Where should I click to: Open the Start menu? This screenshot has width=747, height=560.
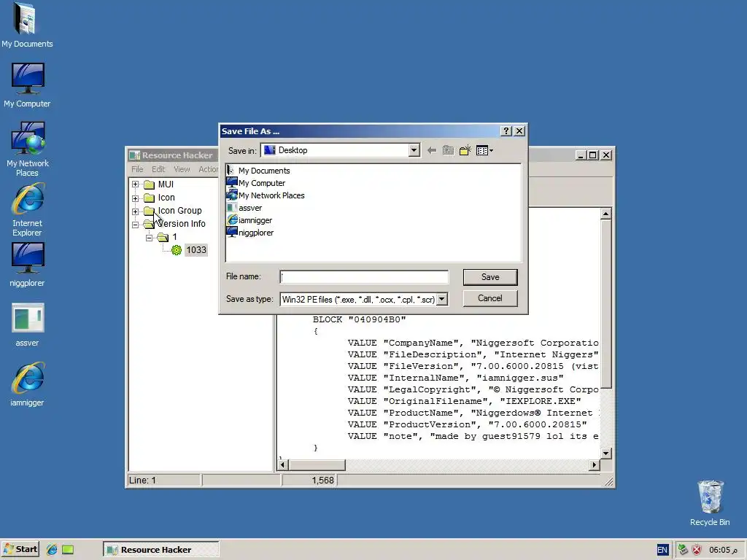tap(20, 550)
